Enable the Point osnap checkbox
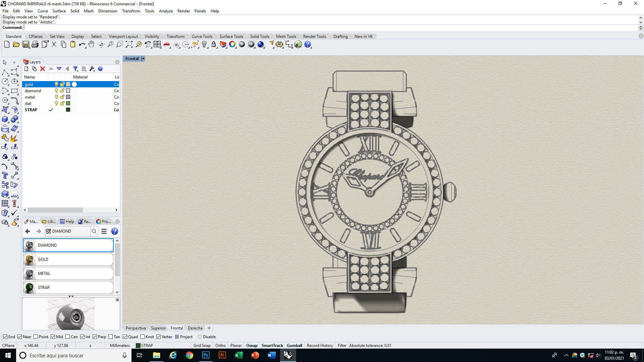 pyautogui.click(x=36, y=337)
